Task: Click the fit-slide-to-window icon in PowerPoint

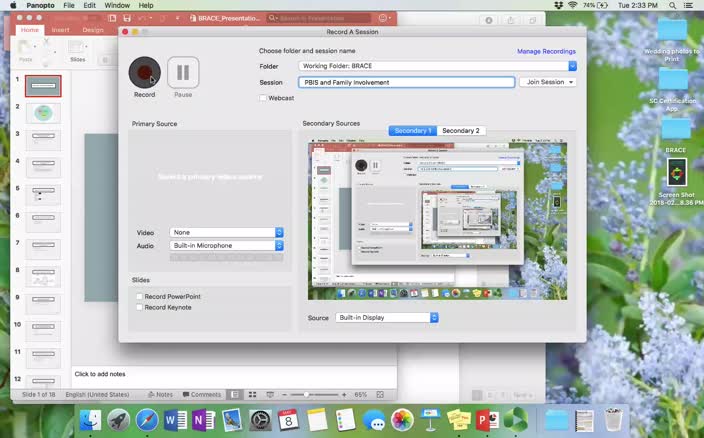Action: (x=380, y=394)
